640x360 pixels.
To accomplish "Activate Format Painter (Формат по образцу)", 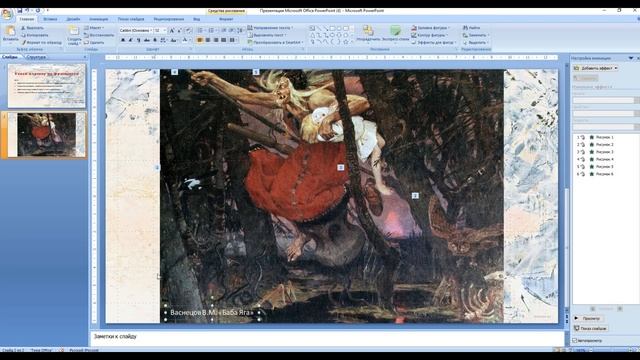I will click(42, 42).
